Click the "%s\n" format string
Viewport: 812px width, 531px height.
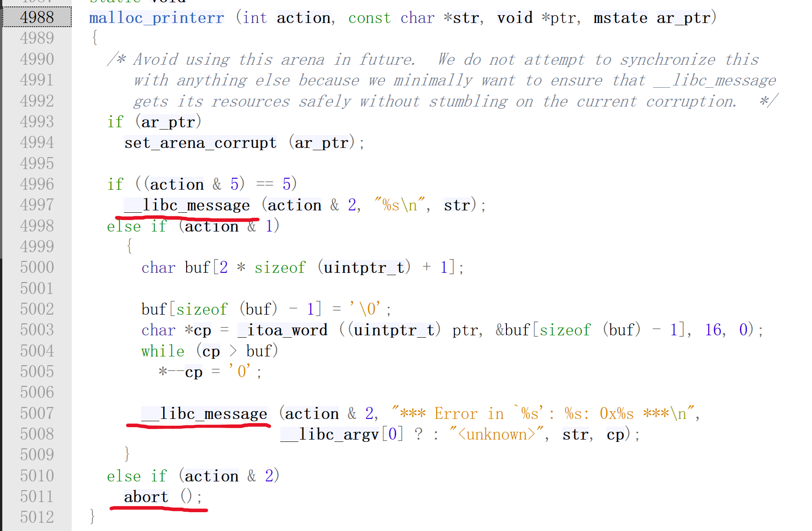400,205
